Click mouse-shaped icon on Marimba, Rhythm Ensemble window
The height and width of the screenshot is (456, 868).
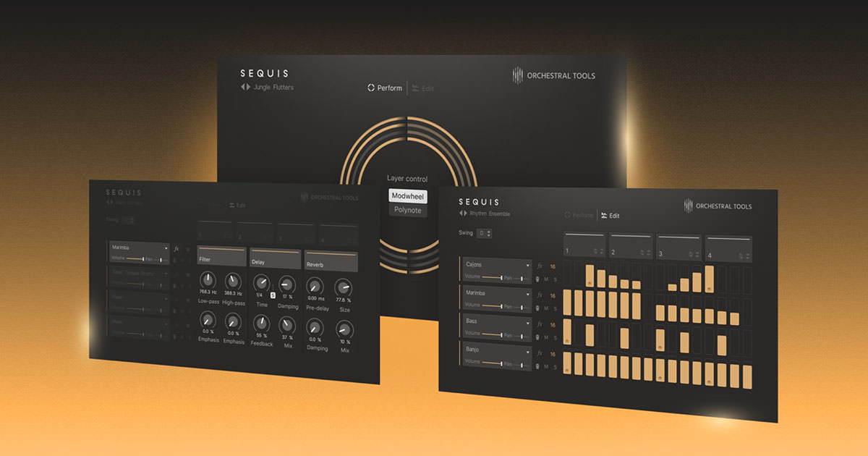(538, 307)
